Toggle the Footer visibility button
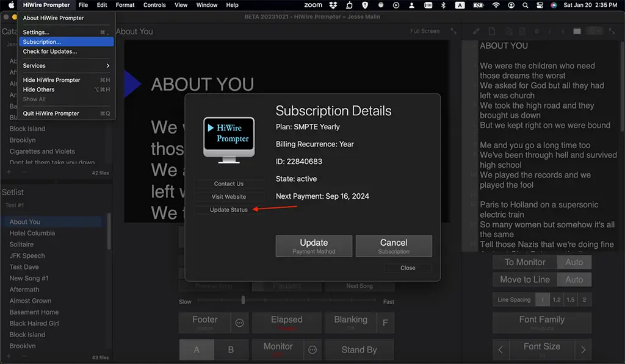 tap(205, 323)
